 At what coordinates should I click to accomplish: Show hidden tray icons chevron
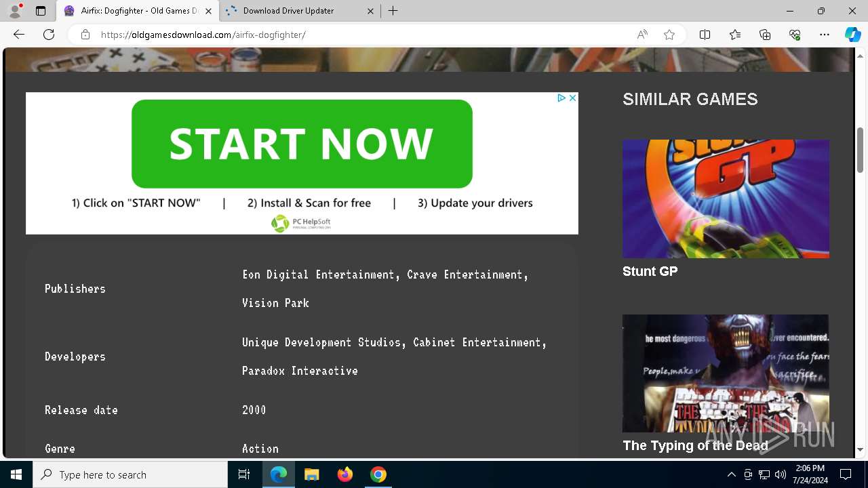tap(731, 474)
